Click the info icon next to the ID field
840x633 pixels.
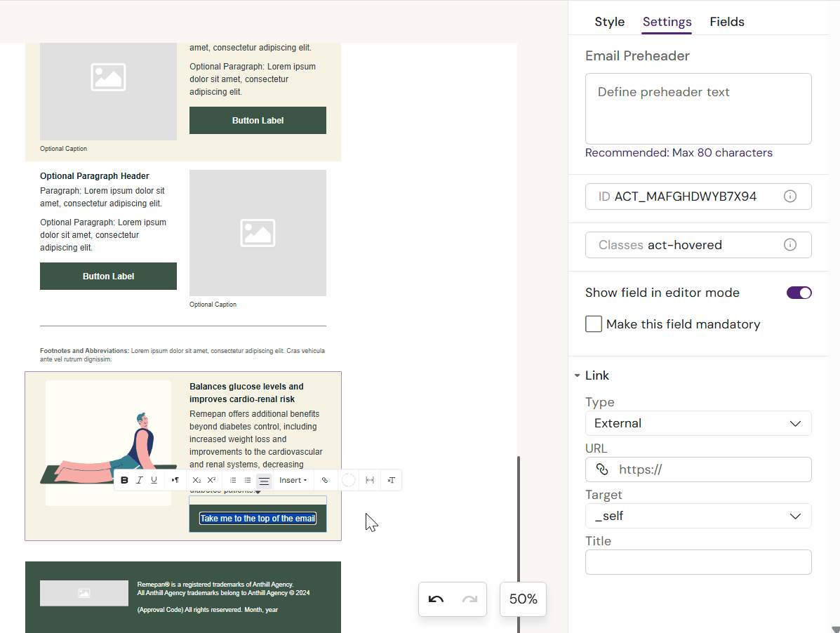click(790, 196)
